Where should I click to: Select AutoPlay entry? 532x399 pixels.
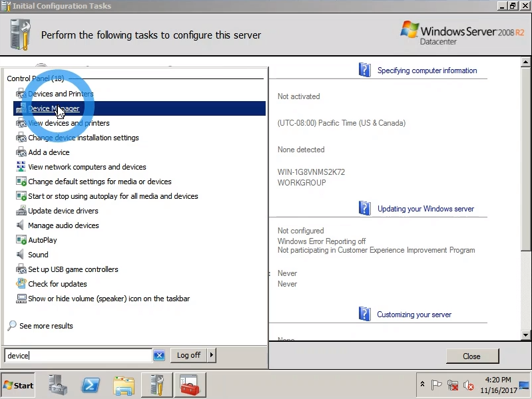43,240
